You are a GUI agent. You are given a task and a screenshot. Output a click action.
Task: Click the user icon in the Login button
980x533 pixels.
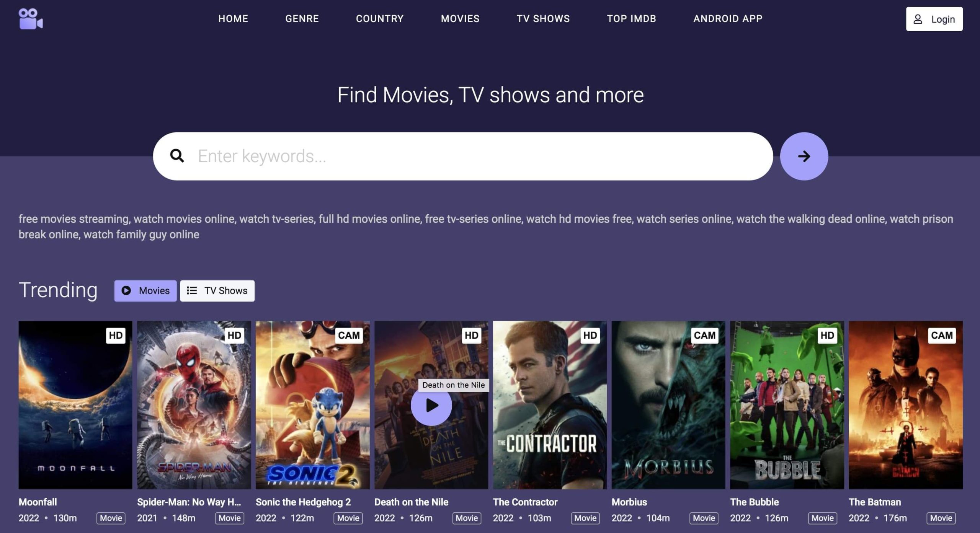918,18
